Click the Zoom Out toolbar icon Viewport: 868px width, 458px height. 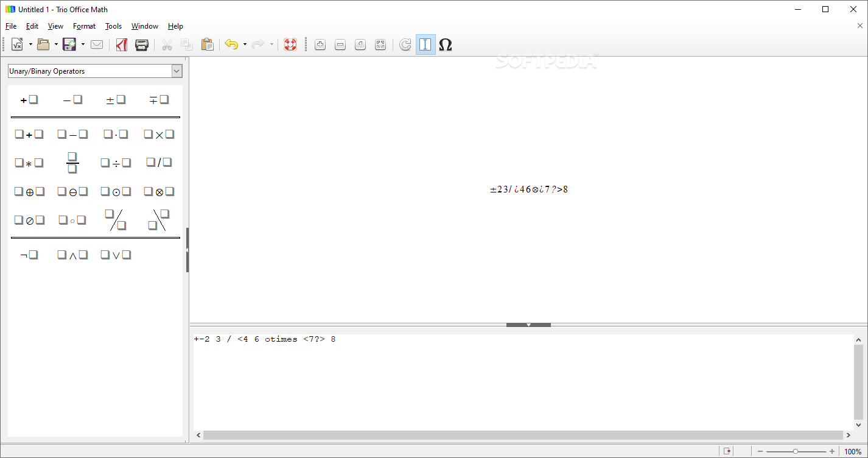coord(340,44)
